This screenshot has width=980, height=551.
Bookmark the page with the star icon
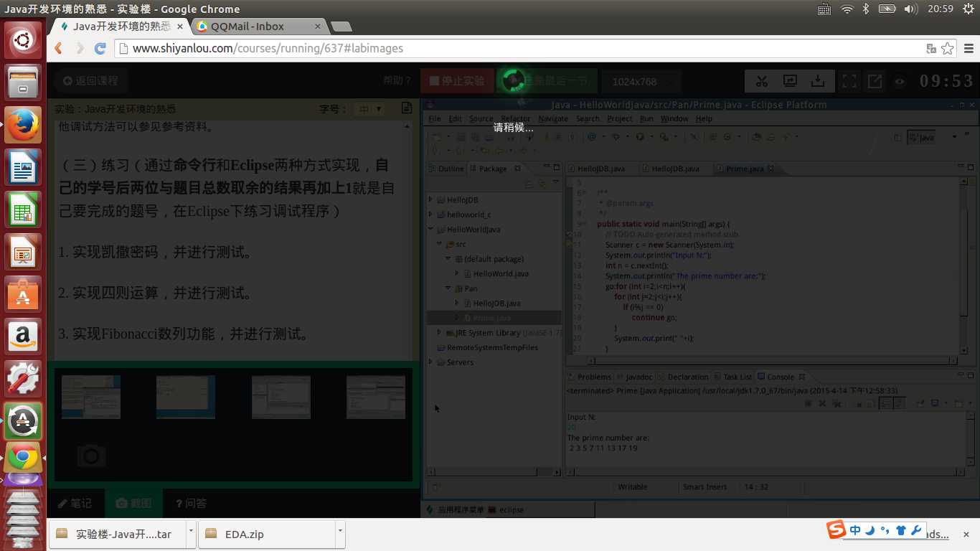coord(948,48)
